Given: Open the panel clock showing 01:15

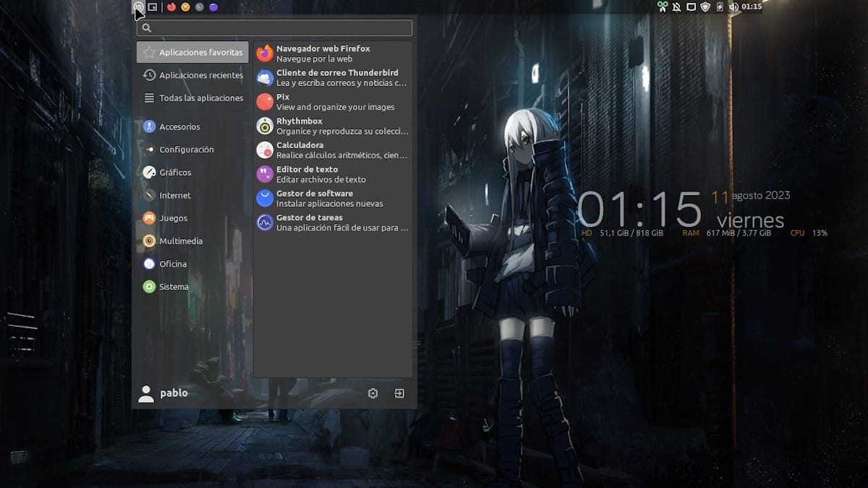Looking at the screenshot, I should click(x=752, y=7).
